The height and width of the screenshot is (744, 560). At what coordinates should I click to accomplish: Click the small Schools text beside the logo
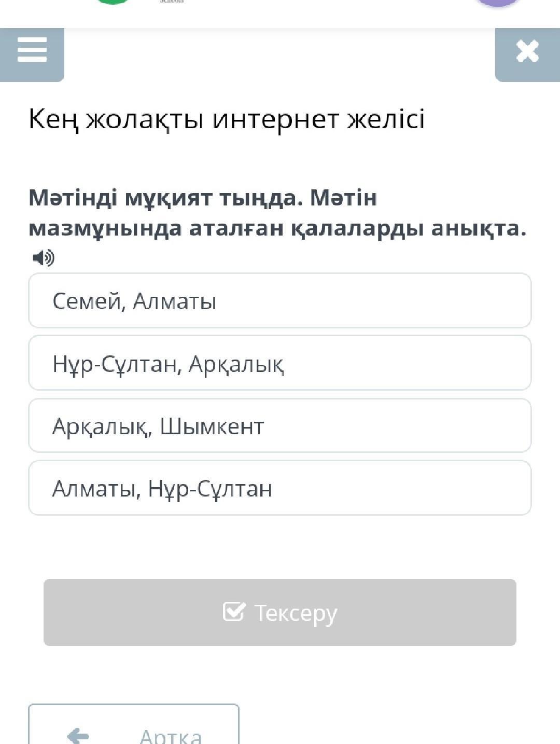pos(172,2)
